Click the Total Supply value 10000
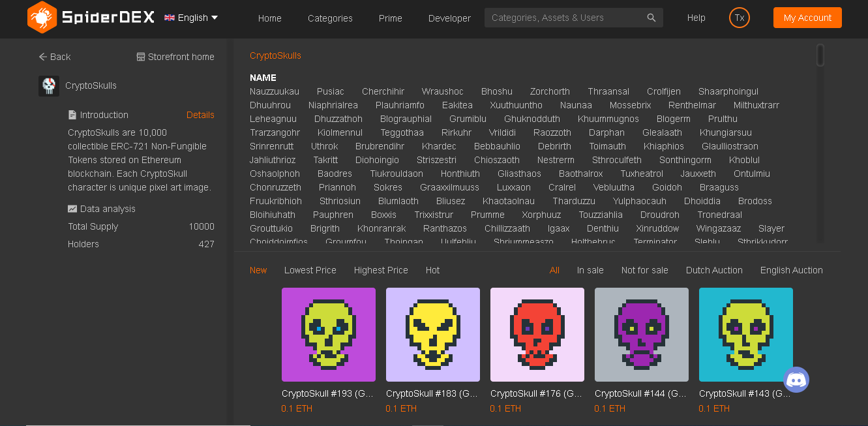 click(x=202, y=226)
